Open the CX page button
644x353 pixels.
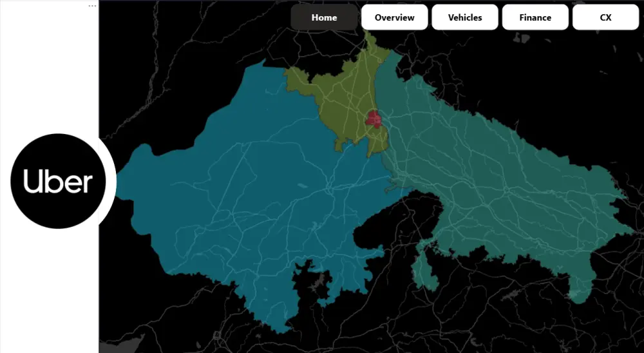coord(605,17)
